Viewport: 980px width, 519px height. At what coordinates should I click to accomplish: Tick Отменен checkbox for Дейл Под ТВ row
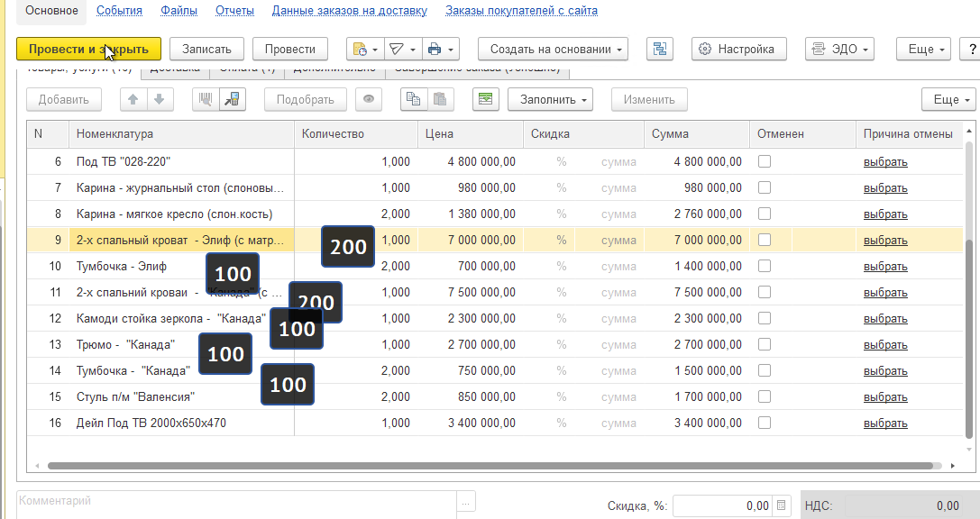pos(764,423)
